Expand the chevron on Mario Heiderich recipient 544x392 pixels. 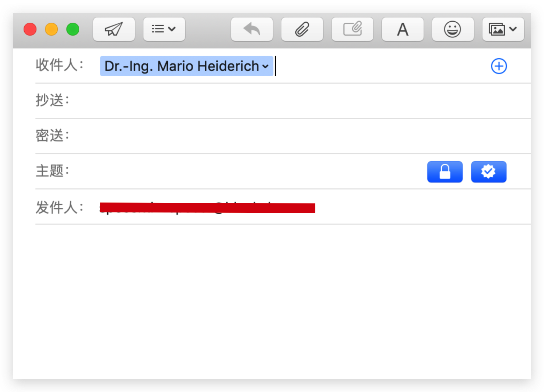click(266, 67)
